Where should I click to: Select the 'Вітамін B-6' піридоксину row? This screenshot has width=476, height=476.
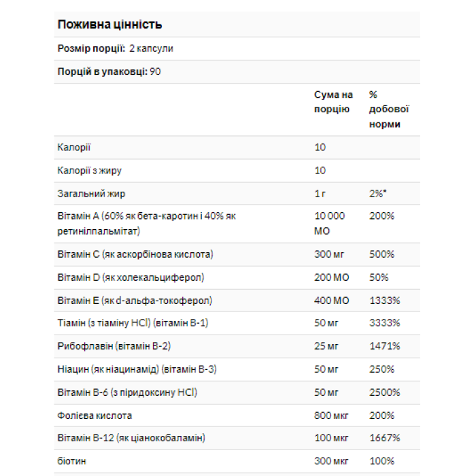pyautogui.click(x=127, y=392)
